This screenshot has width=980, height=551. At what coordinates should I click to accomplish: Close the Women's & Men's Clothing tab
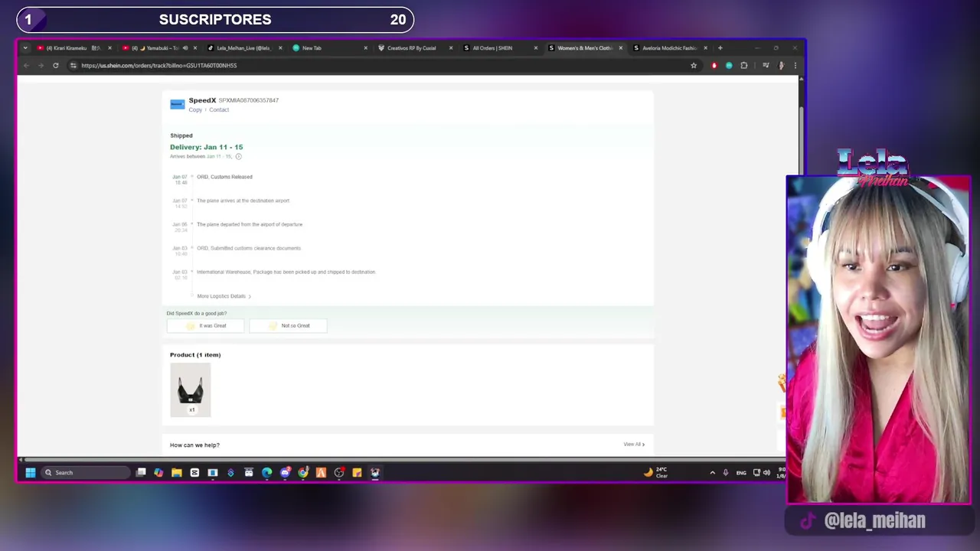(620, 48)
